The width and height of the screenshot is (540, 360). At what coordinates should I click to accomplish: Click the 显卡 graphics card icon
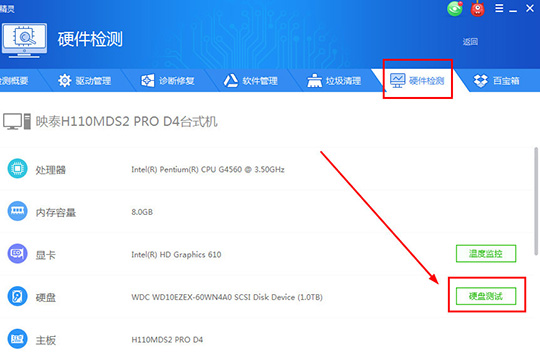[18, 254]
